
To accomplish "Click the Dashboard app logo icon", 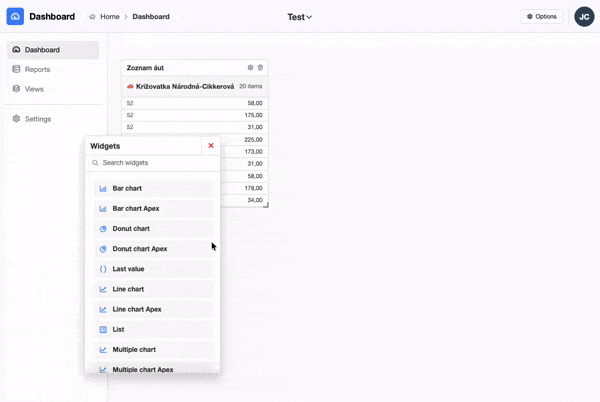I will click(15, 16).
